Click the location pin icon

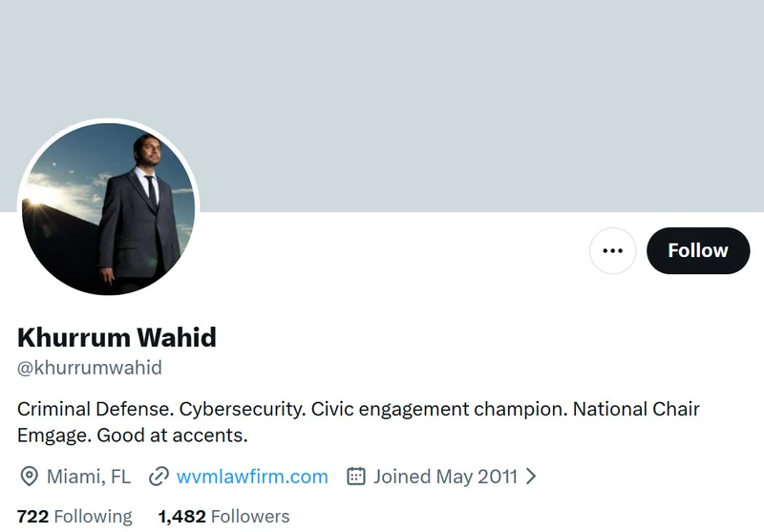(30, 476)
